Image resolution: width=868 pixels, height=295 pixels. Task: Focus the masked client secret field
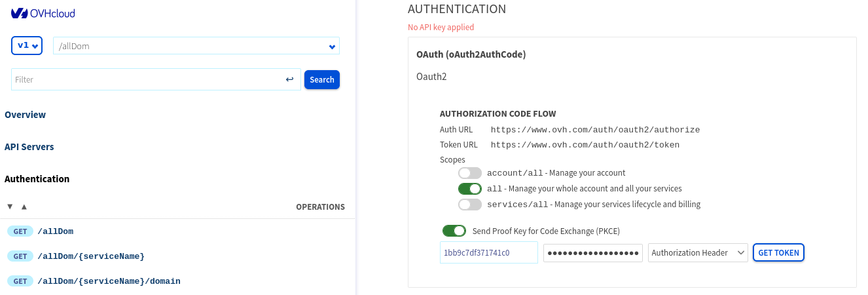pyautogui.click(x=593, y=252)
